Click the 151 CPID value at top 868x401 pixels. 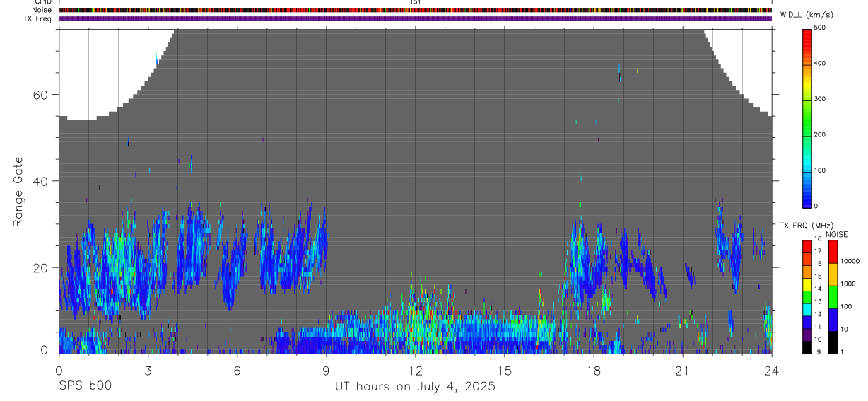416,2
